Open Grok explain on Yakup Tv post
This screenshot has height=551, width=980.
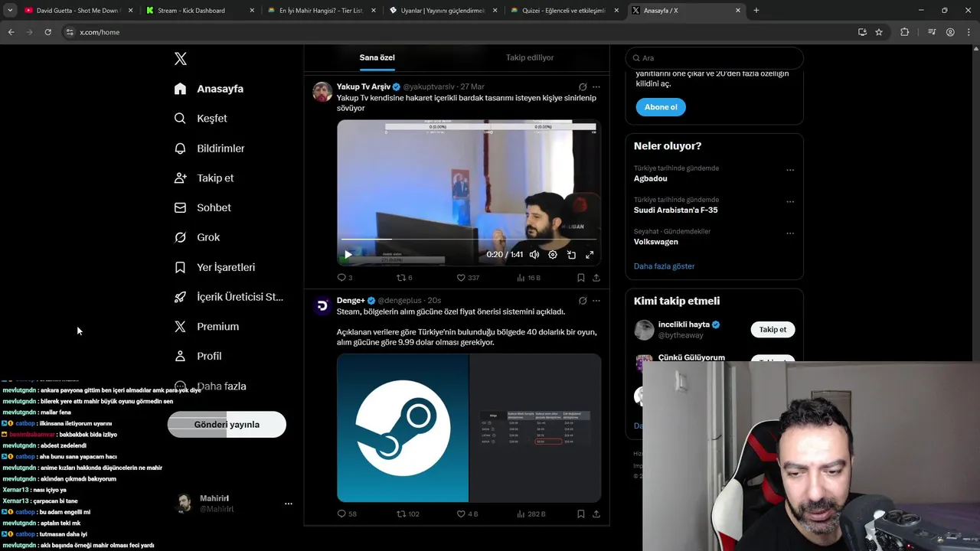583,87
